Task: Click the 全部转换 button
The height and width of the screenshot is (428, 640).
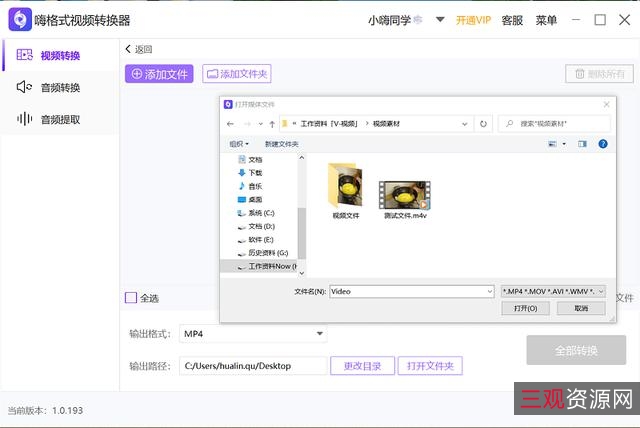Action: pos(576,350)
